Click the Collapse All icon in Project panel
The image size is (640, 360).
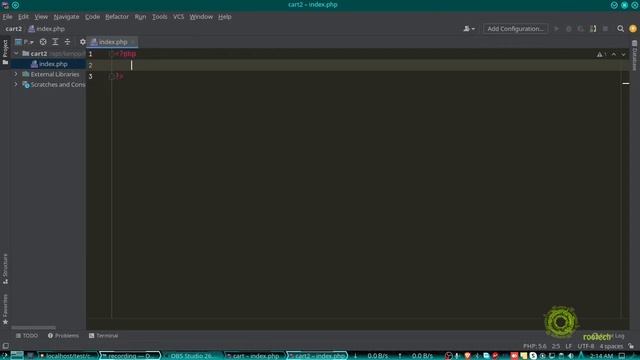coord(67,42)
